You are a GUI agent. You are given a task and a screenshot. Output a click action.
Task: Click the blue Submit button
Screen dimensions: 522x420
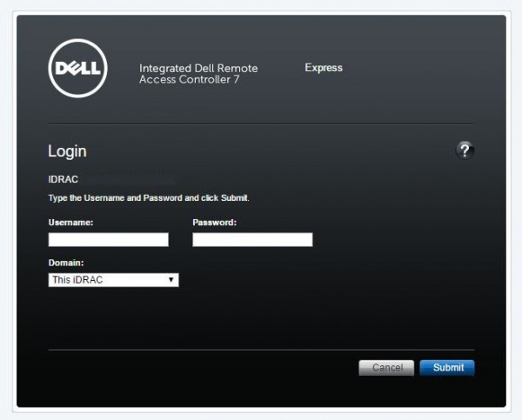tap(447, 368)
